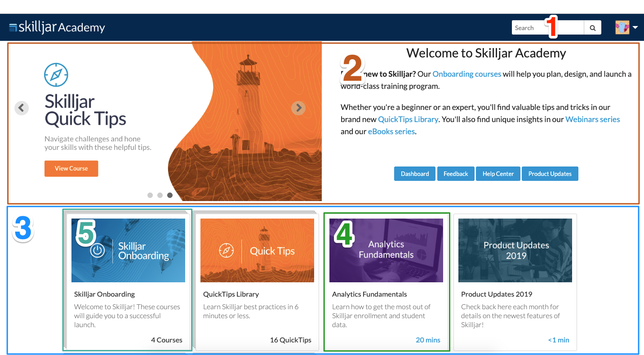Click the 20 mins duration label
644x355 pixels.
tap(428, 340)
